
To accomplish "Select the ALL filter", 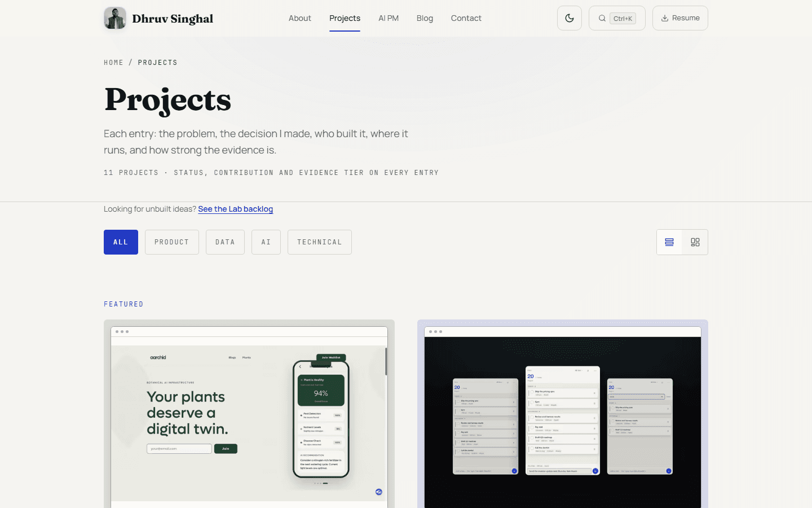I will pos(121,242).
